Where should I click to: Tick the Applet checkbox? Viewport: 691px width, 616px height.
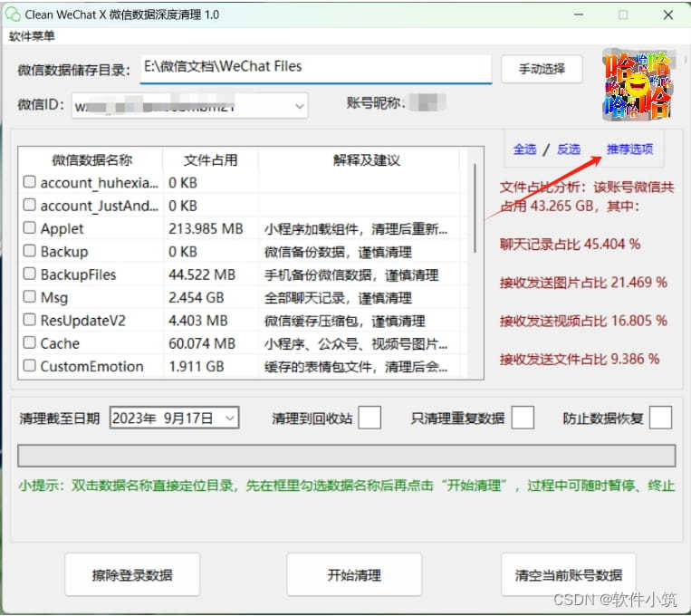pos(30,227)
